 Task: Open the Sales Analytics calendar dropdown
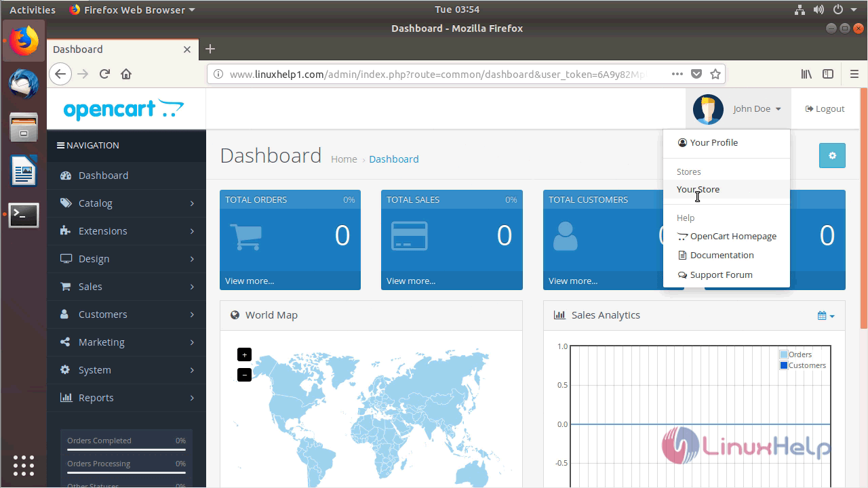[x=826, y=315]
